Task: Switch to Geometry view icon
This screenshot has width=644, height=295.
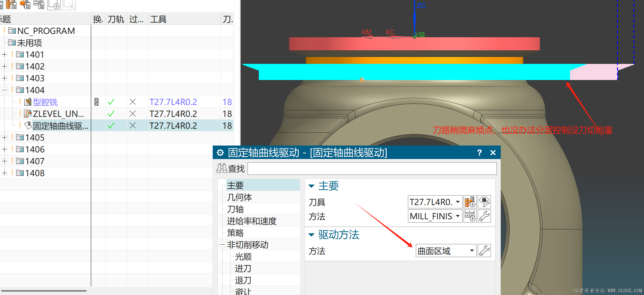Action: tap(25, 5)
